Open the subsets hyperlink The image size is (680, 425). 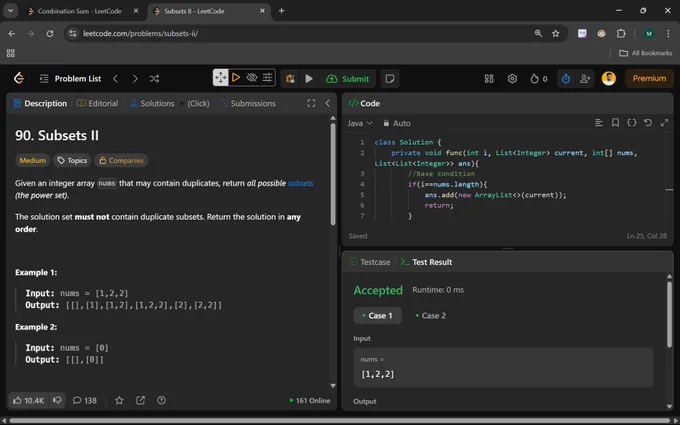[x=300, y=183]
